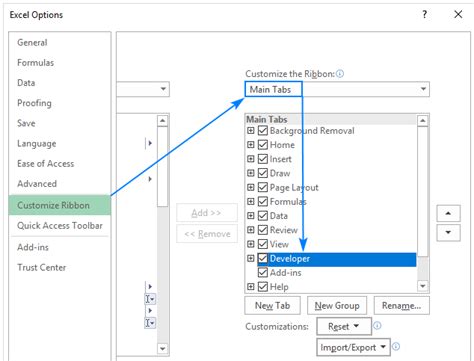This screenshot has width=474, height=361.
Task: Click the Help question mark icon
Action: 424,14
